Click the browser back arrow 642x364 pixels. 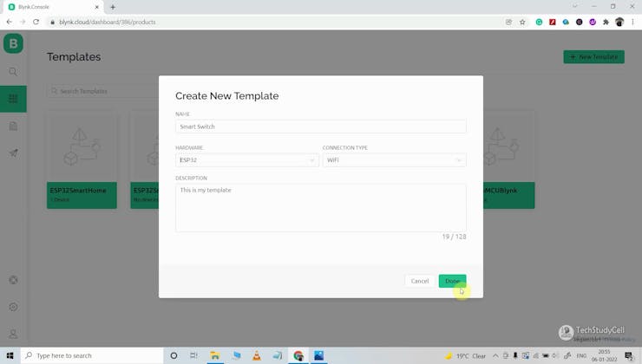pyautogui.click(x=9, y=22)
